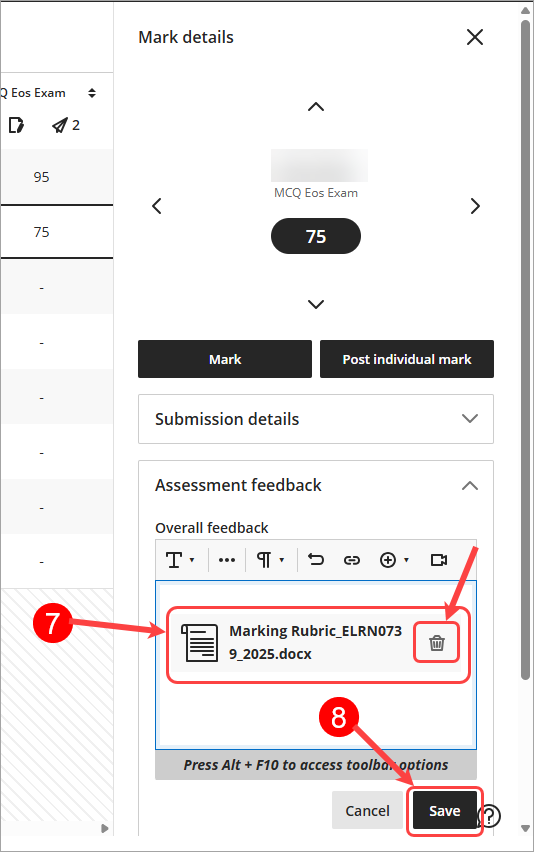Sort the MCQ Eos Exam column
The image size is (534, 852).
pos(92,93)
